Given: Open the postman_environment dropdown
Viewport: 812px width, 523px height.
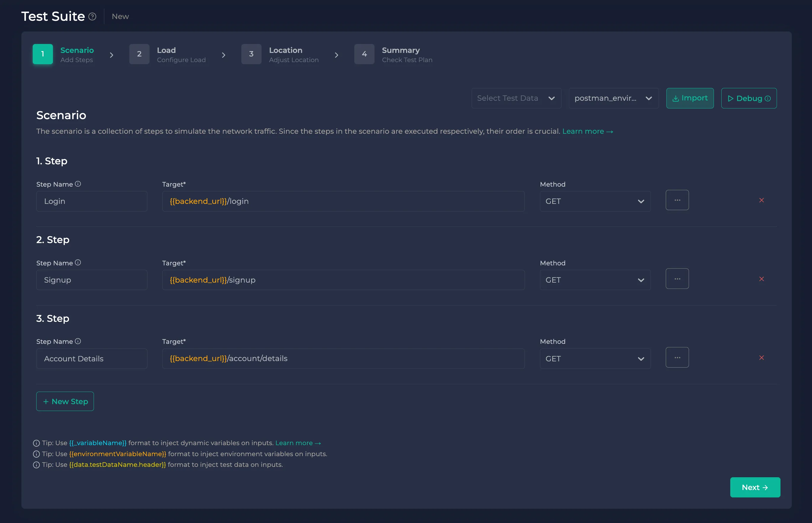Looking at the screenshot, I should click(613, 98).
